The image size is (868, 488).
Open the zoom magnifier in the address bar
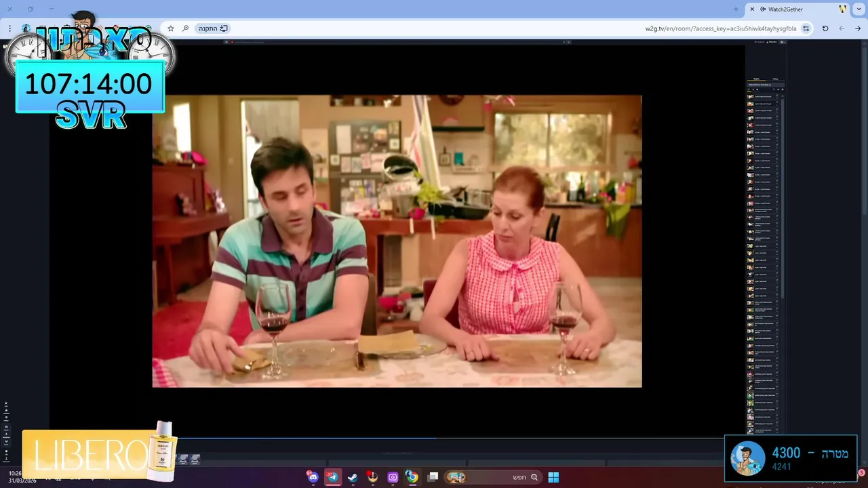click(185, 28)
